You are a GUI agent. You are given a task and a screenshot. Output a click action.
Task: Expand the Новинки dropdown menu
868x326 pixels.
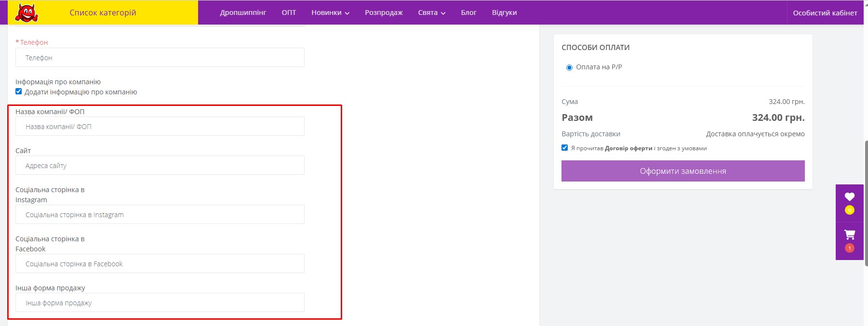pos(330,13)
